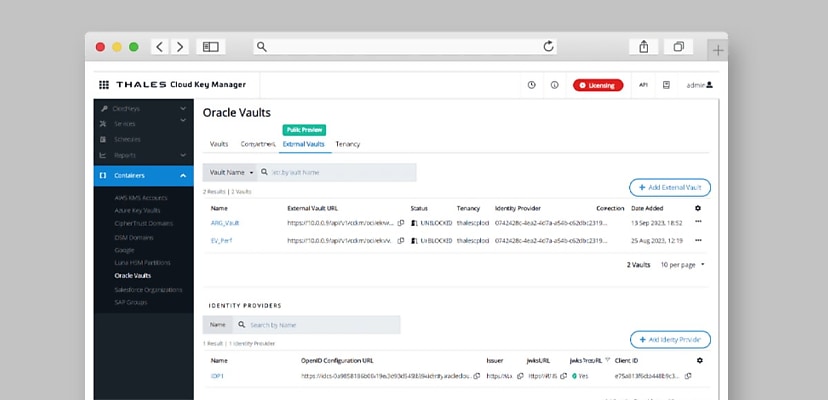Open the app launcher grid icon

coord(104,85)
